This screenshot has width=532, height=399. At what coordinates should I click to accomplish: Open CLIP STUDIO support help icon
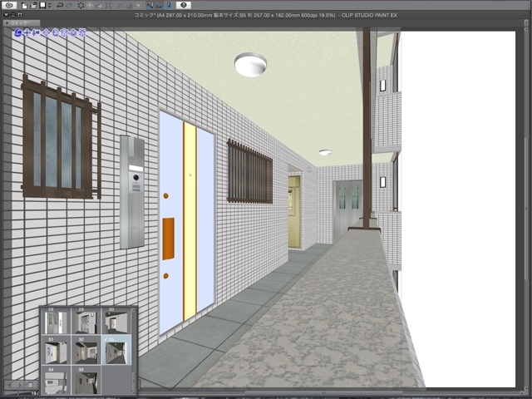coord(184,5)
